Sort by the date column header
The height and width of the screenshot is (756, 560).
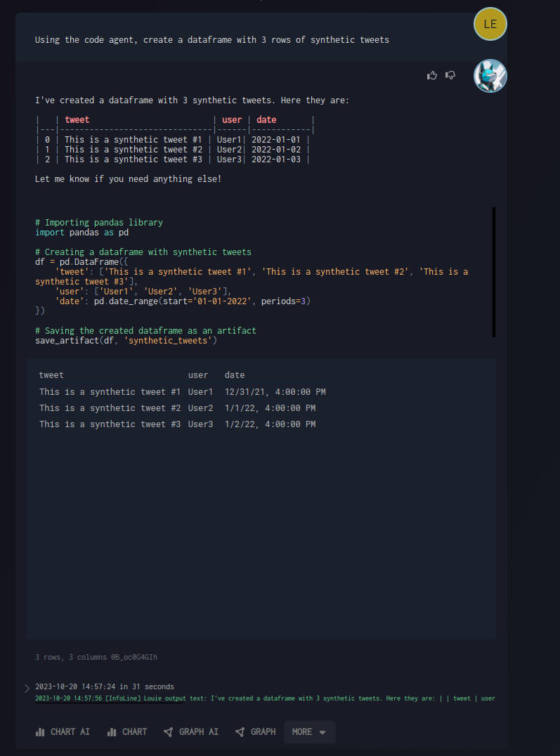point(235,375)
